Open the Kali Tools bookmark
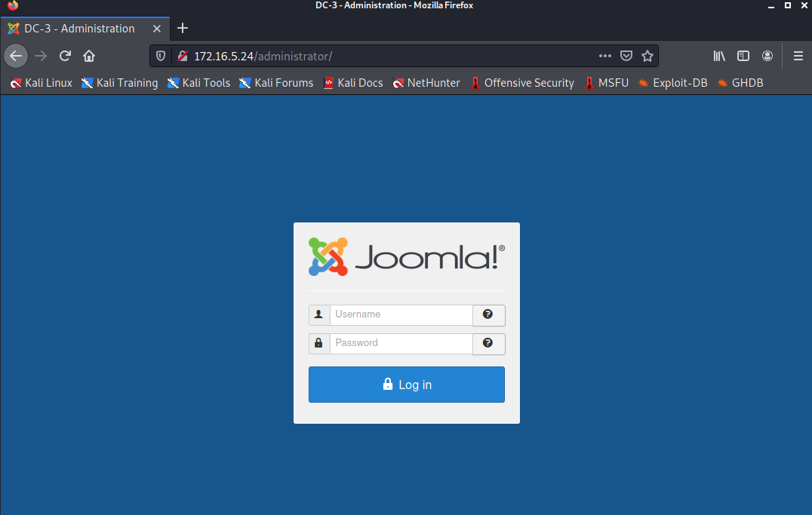The image size is (812, 515). click(199, 83)
